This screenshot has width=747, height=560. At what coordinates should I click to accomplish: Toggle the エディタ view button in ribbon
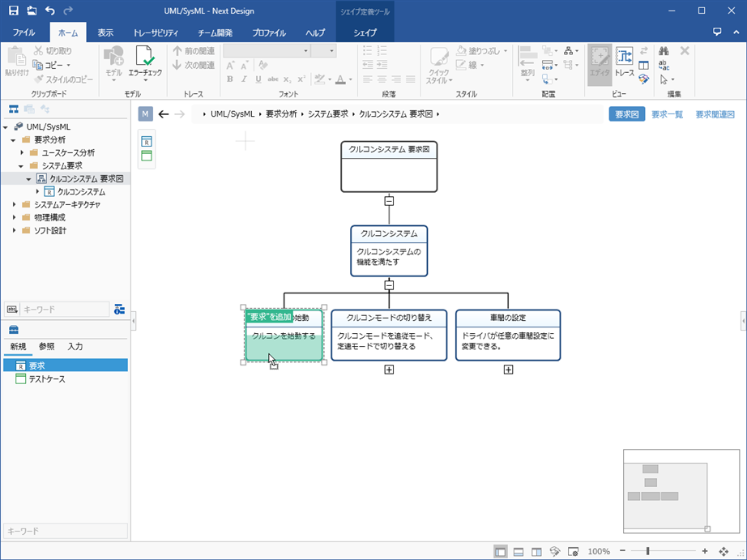click(600, 59)
